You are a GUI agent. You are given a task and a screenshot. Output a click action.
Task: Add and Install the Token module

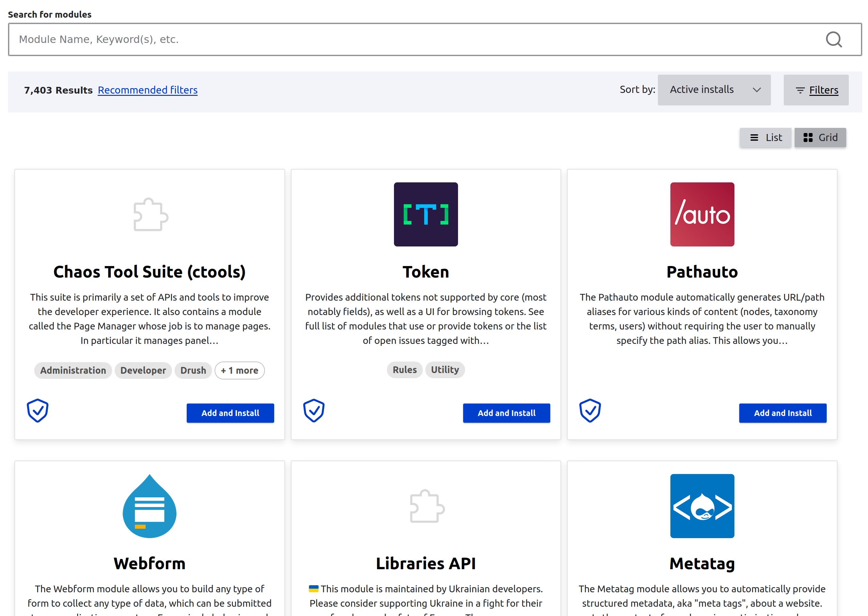coord(506,413)
